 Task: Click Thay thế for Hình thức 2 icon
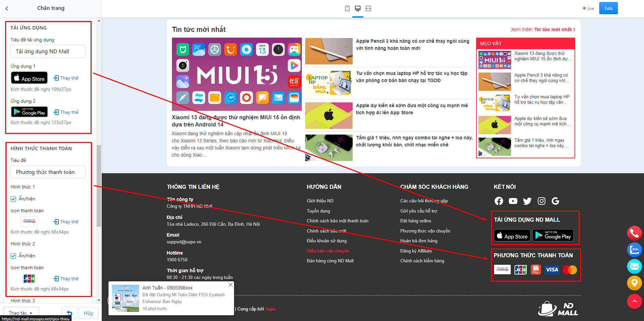(66, 279)
